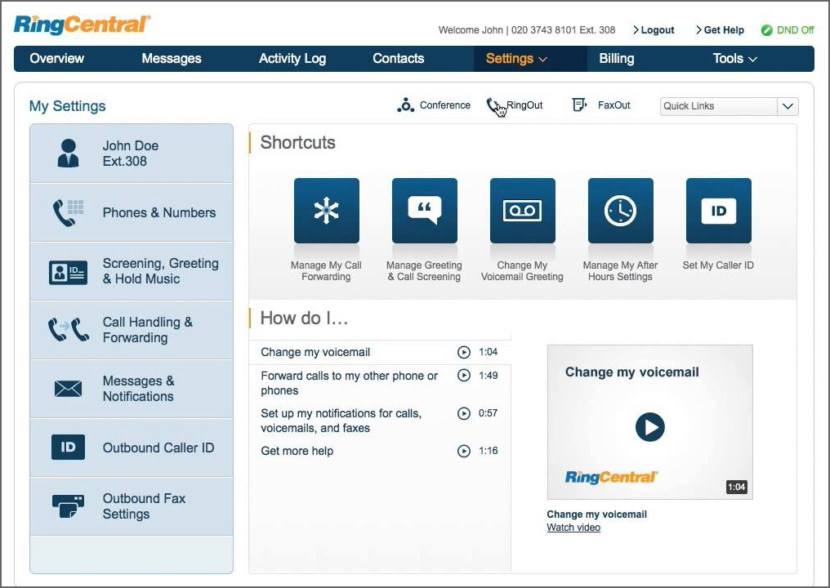830x588 pixels.
Task: Click the "Set My Caller ID" caption
Action: (718, 265)
